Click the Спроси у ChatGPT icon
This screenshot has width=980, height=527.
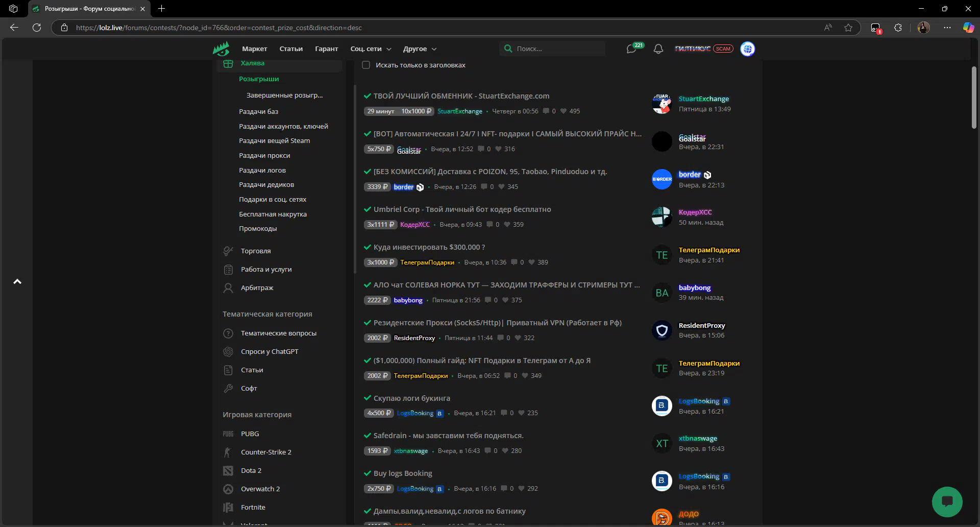tap(228, 351)
